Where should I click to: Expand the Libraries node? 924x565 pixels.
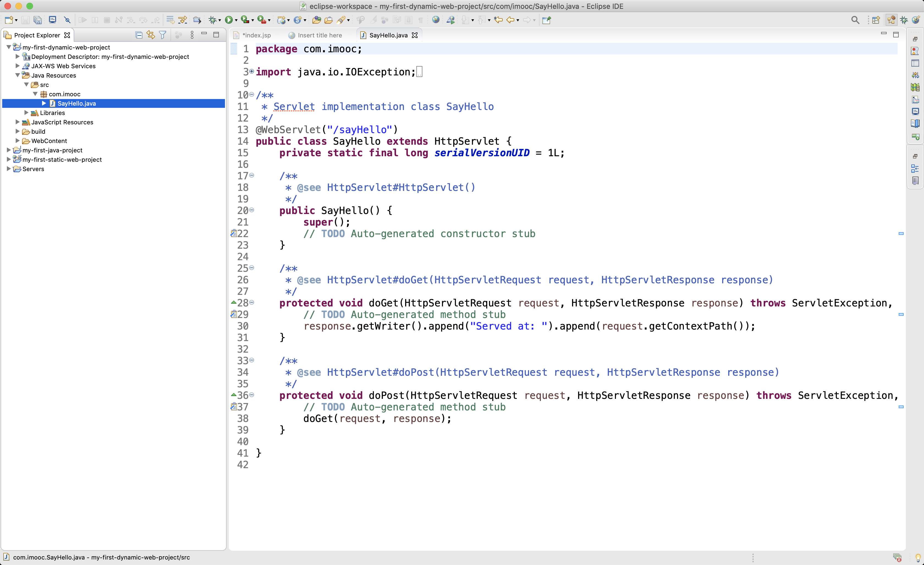[x=26, y=113]
